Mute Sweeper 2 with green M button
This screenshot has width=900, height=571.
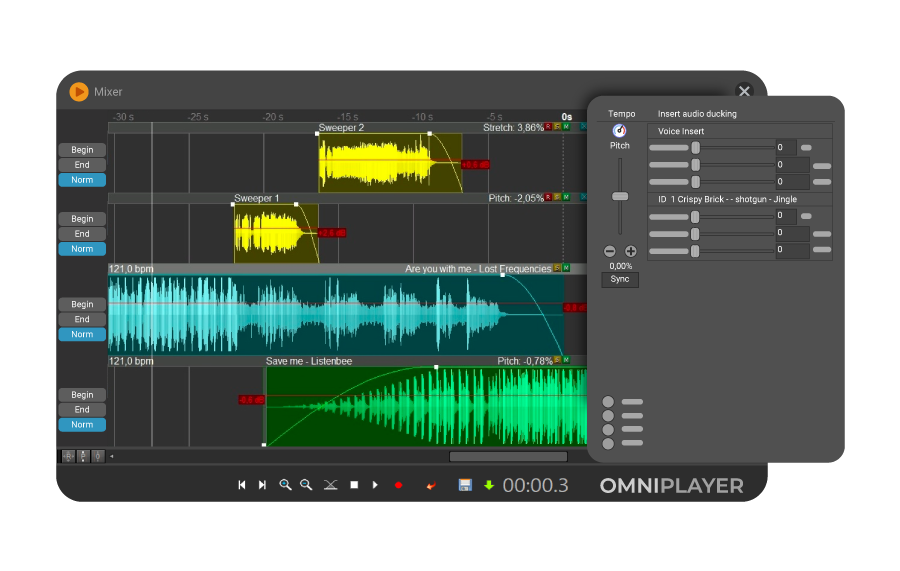click(x=567, y=127)
